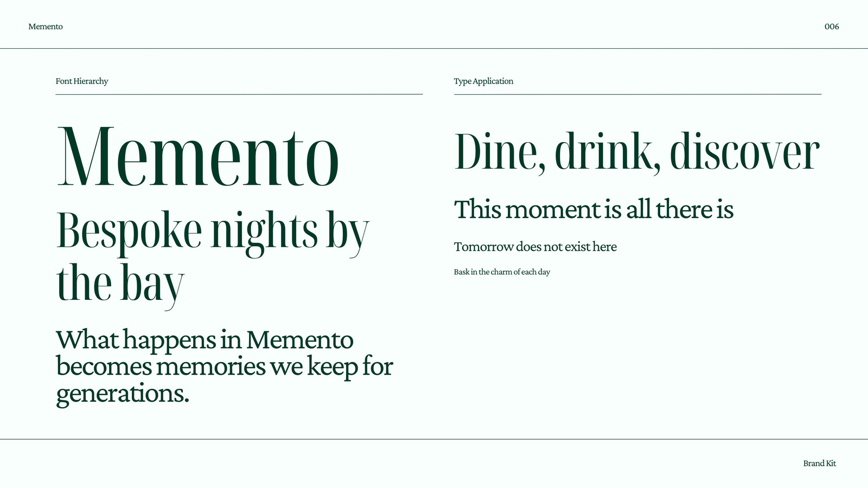
Task: Click the Memento header label at top left
Action: (x=46, y=27)
